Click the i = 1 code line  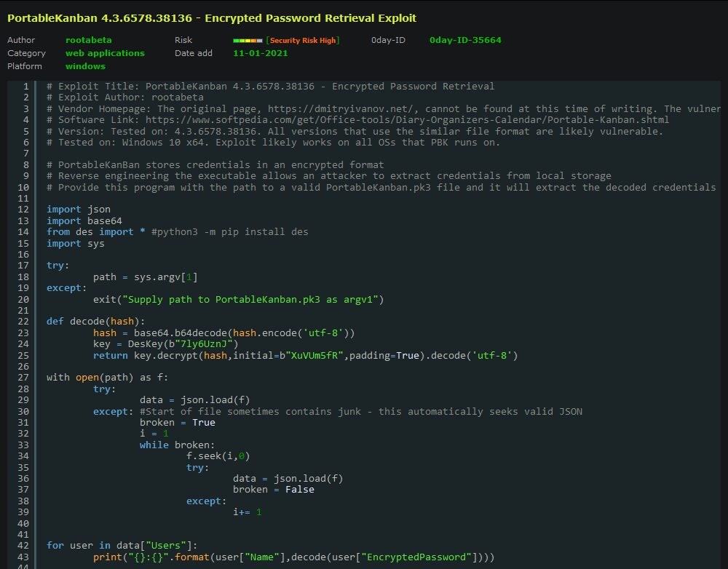pos(154,434)
